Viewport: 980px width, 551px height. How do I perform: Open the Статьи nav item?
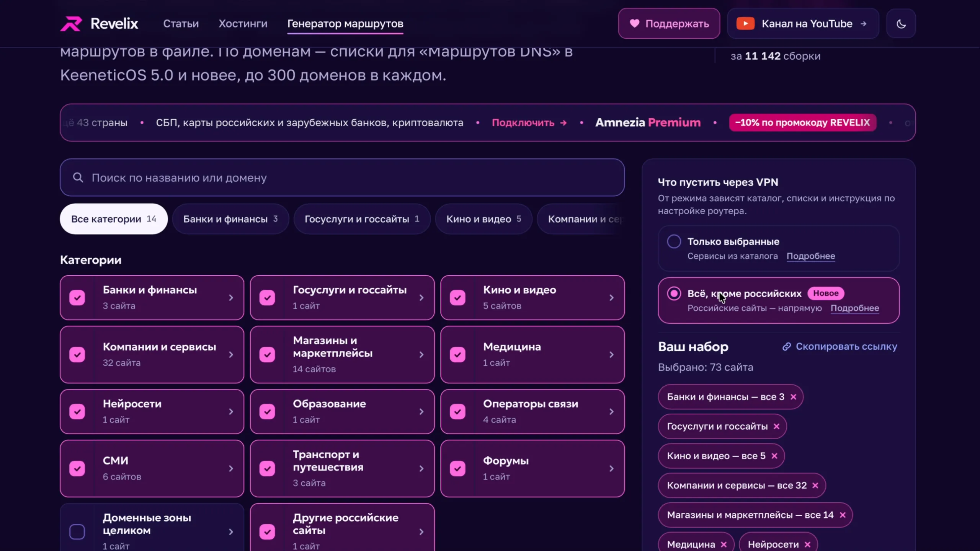(x=181, y=24)
